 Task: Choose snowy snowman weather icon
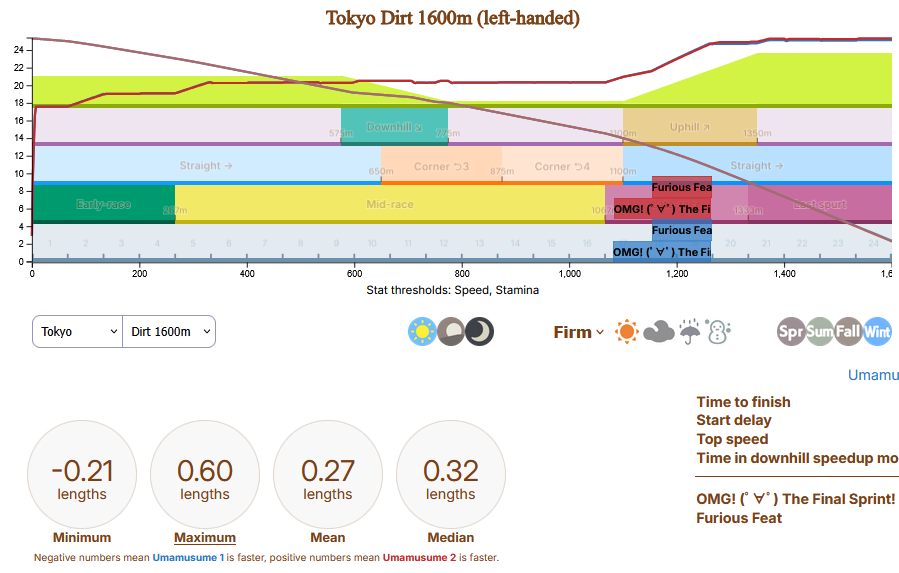(x=718, y=332)
